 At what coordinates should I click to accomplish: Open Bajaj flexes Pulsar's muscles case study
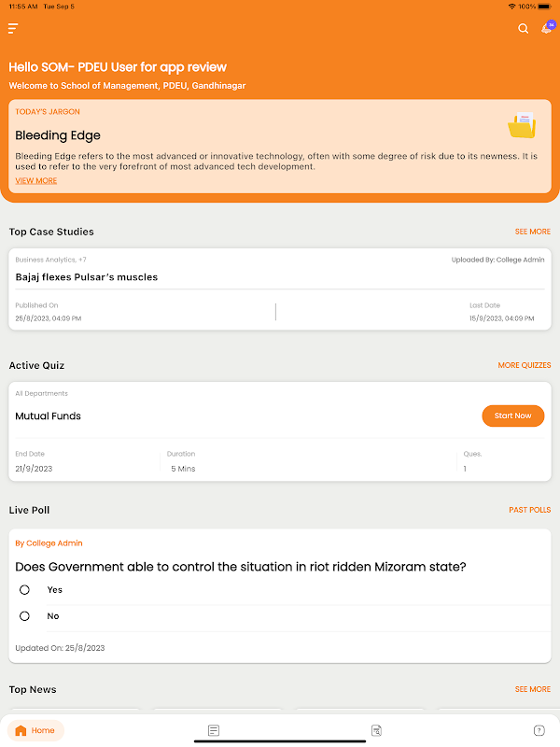point(87,277)
